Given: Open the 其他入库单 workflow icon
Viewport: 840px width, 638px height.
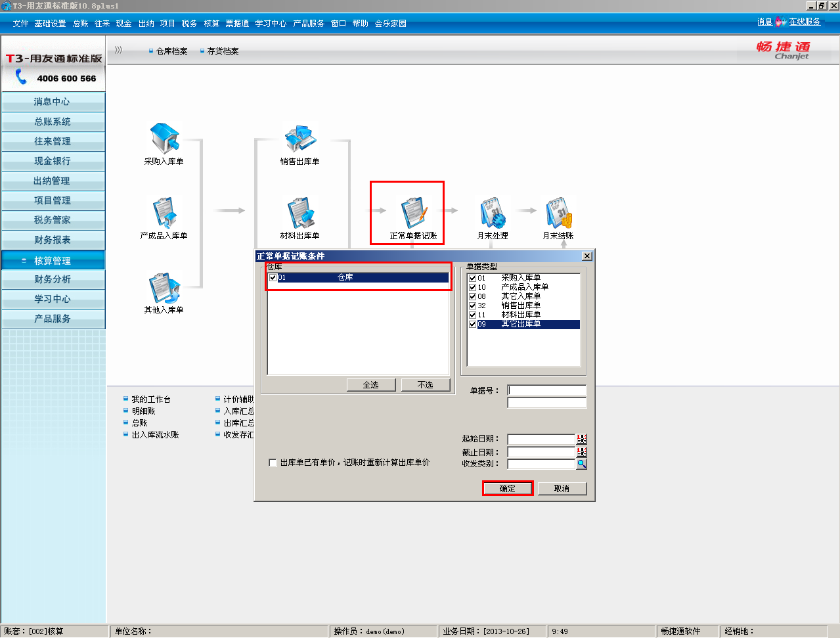Looking at the screenshot, I should 164,288.
